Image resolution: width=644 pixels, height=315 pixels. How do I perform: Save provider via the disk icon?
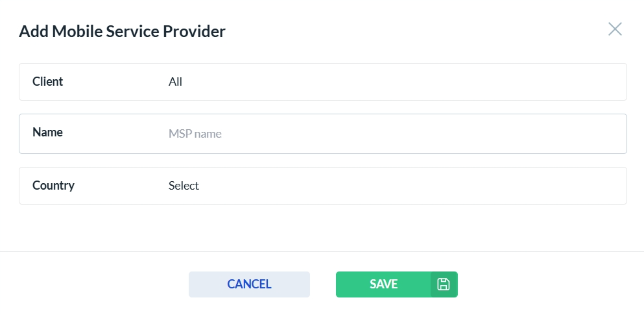(444, 284)
